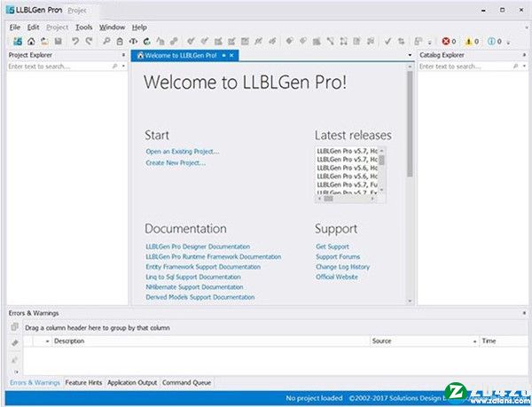Screen dimensions: 532x407
Task: Open Linq to Sql Support Documentation link
Action: (193, 278)
